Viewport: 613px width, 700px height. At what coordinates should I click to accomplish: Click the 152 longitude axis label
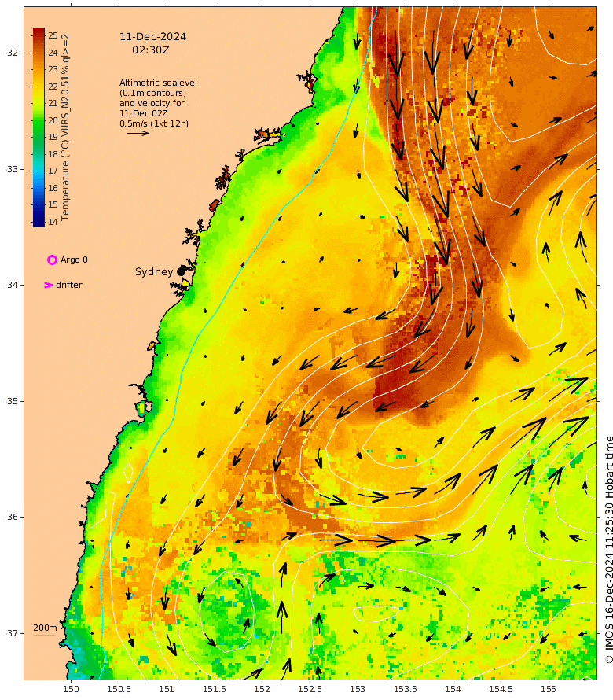click(262, 689)
